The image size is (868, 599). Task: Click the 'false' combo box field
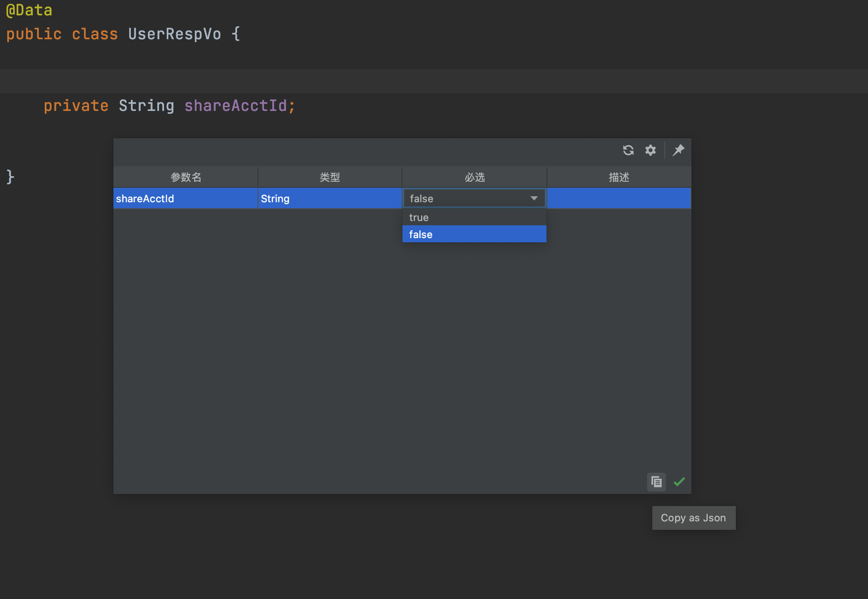click(x=465, y=198)
